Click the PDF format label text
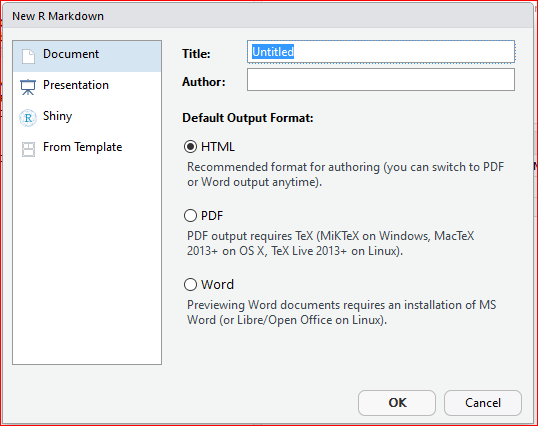Screen dimensions: 538x426 [x=212, y=216]
